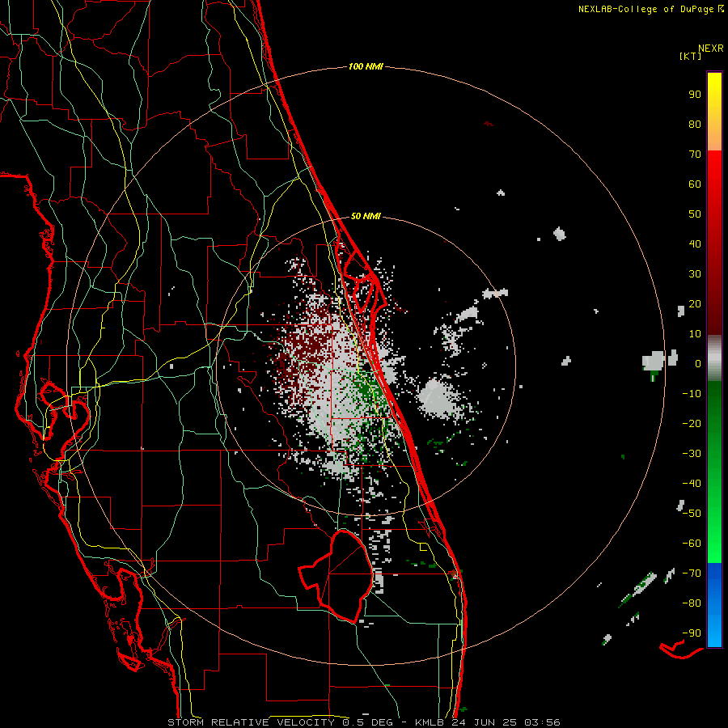Click the -30 value on the velocity scale
This screenshot has width=728, height=728.
tap(692, 454)
